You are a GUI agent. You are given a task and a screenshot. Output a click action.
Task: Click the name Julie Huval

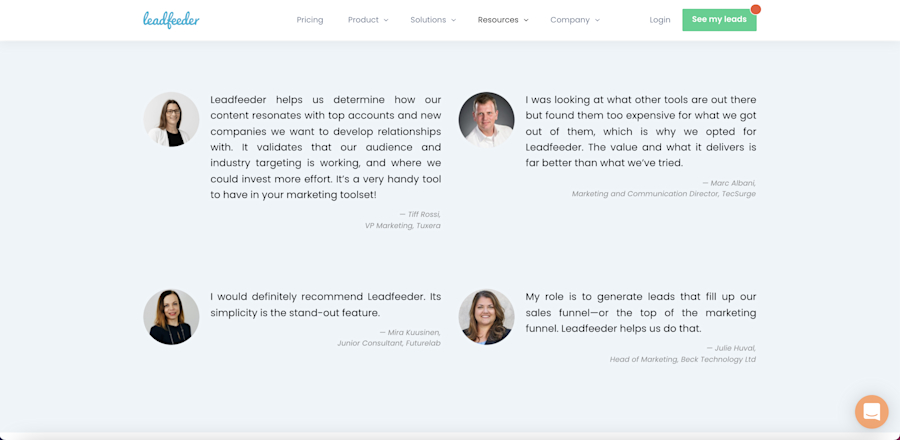(735, 348)
